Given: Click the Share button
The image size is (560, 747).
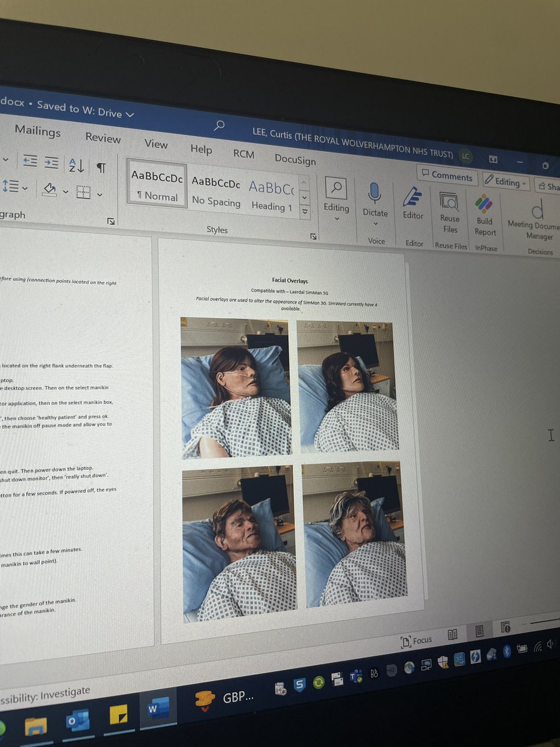Looking at the screenshot, I should pos(548,186).
